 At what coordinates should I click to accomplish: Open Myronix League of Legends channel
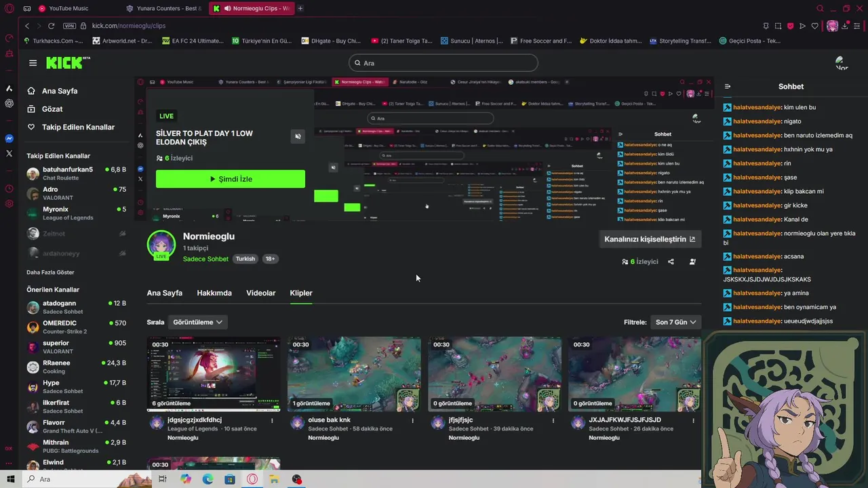76,213
